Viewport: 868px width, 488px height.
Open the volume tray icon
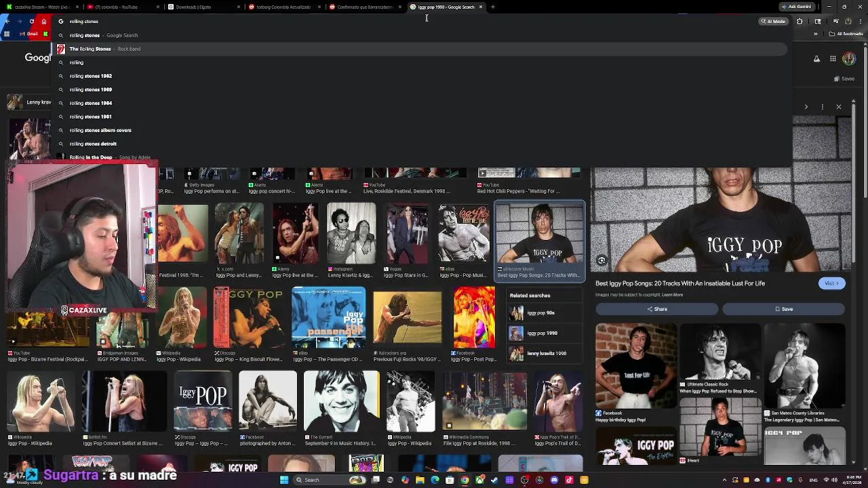[834, 480]
